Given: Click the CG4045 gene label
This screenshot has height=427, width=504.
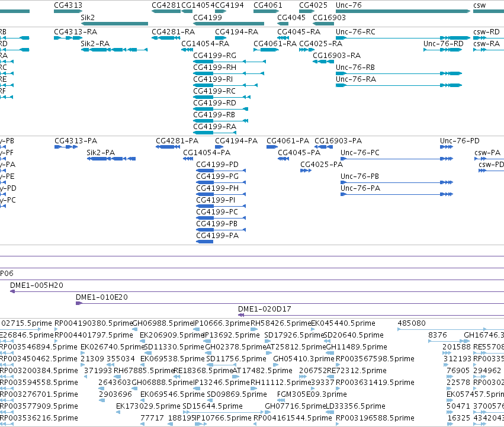Looking at the screenshot, I should point(291,18).
